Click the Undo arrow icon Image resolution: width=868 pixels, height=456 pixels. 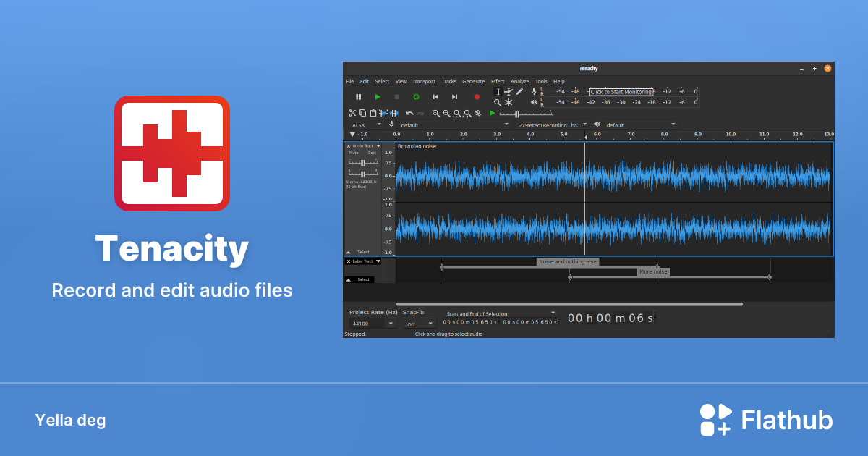pyautogui.click(x=409, y=113)
